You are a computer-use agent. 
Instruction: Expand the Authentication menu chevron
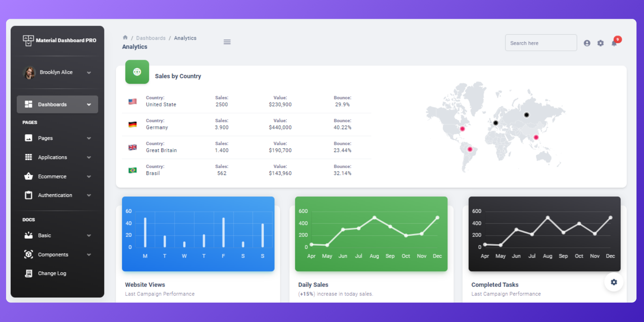(x=89, y=195)
